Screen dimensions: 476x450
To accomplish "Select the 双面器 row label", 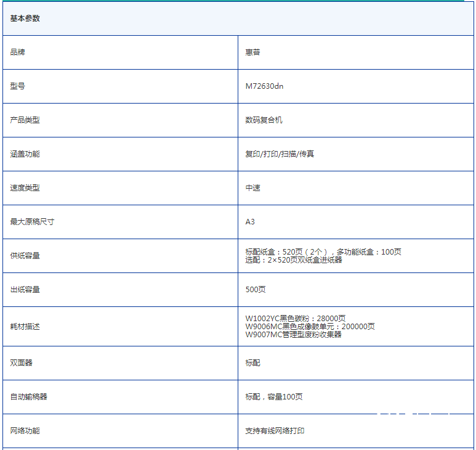I will tap(21, 363).
